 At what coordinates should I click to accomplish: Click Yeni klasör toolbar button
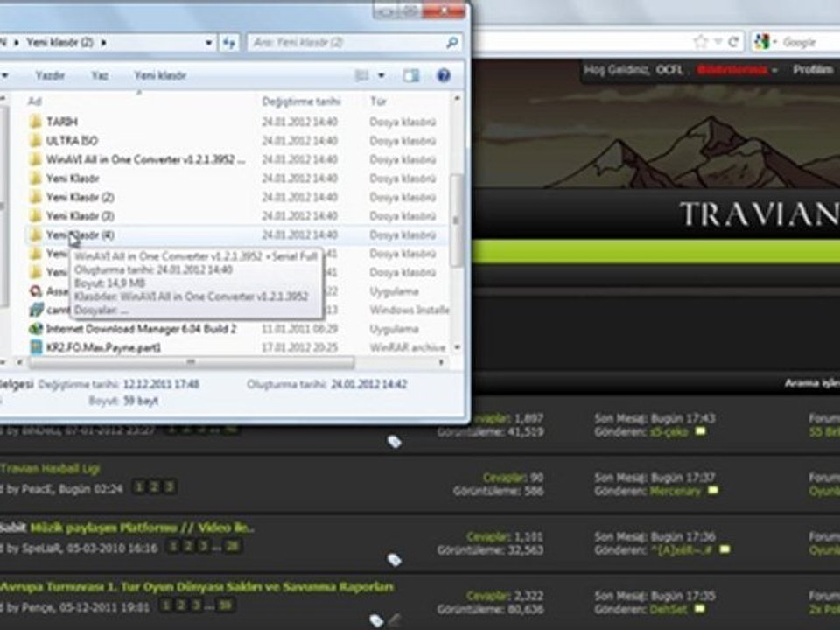tap(159, 75)
